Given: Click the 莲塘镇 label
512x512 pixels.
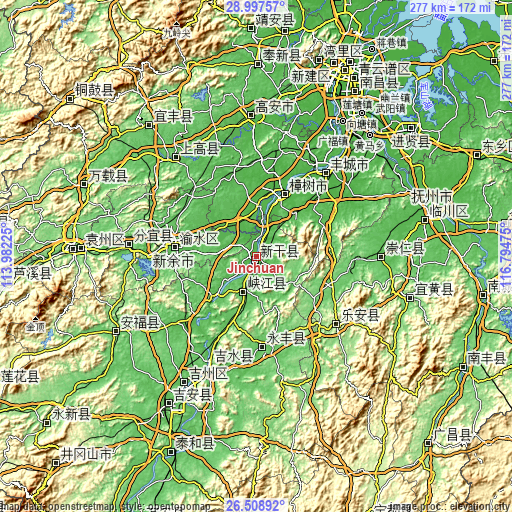Looking at the screenshot, I should coord(358,104).
